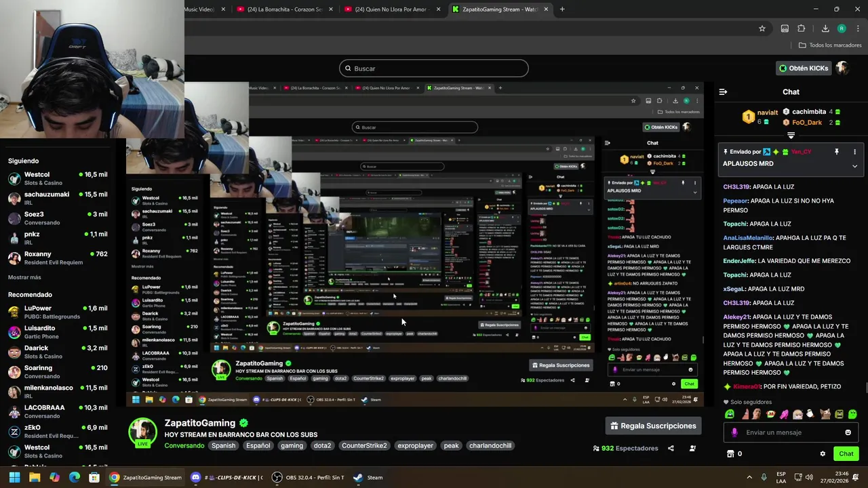Image resolution: width=868 pixels, height=488 pixels.
Task: Select the 'dota2' tag
Action: coord(322,445)
